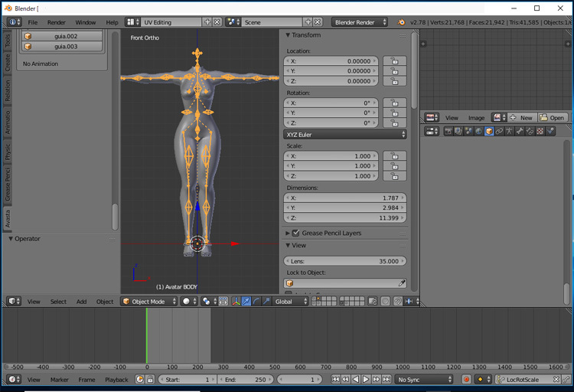The image size is (574, 392).
Task: Collapse the Operator panel
Action: tap(11, 239)
